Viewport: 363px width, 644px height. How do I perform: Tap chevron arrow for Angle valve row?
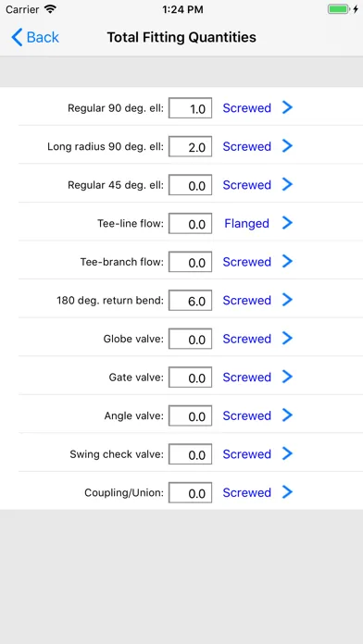tap(287, 415)
